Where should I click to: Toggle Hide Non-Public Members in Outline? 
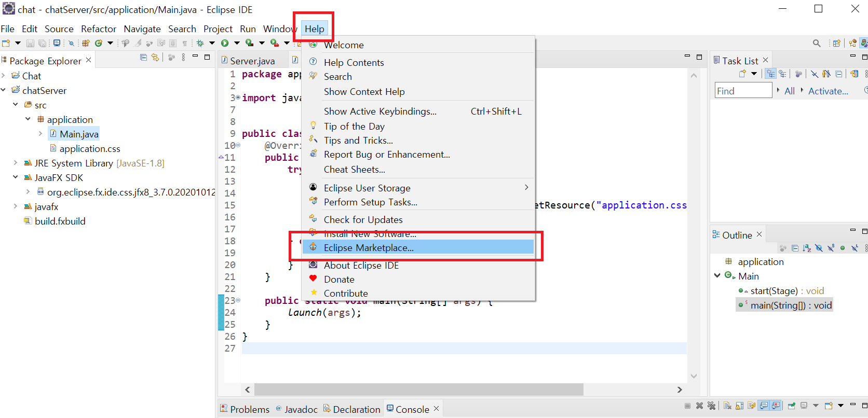coord(843,248)
